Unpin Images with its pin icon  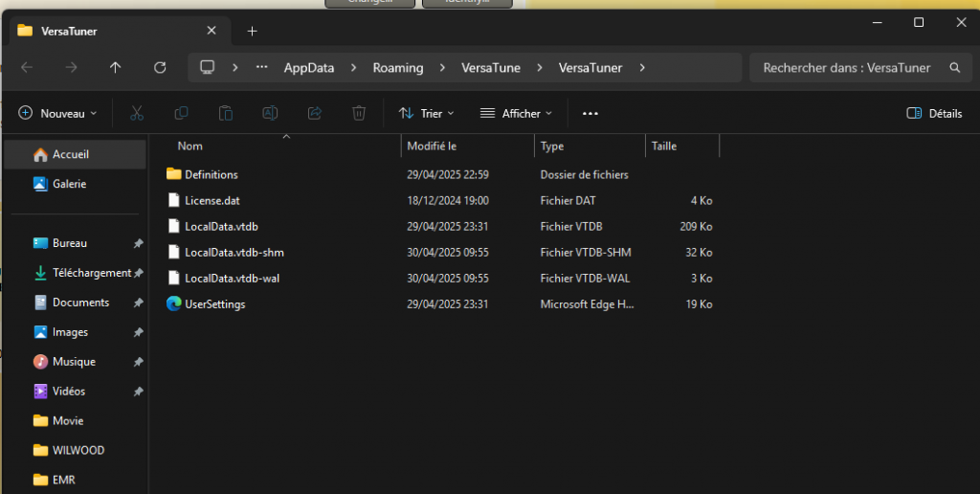coord(138,332)
